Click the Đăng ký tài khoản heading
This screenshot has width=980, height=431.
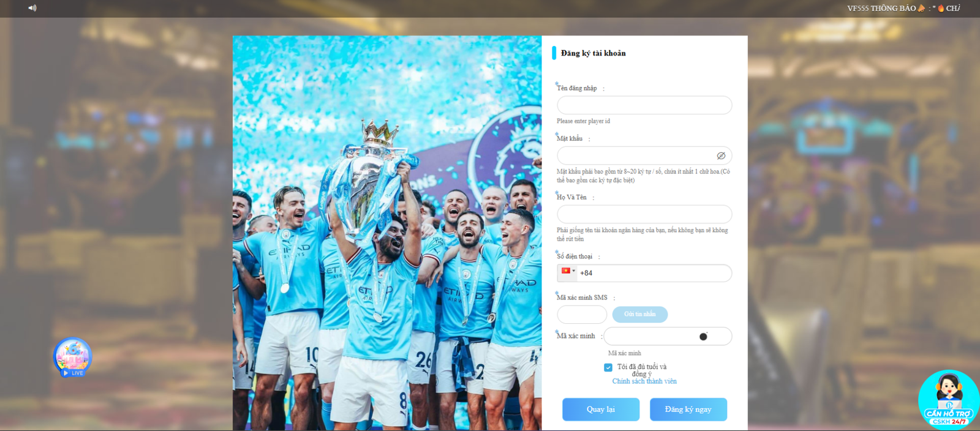(593, 53)
